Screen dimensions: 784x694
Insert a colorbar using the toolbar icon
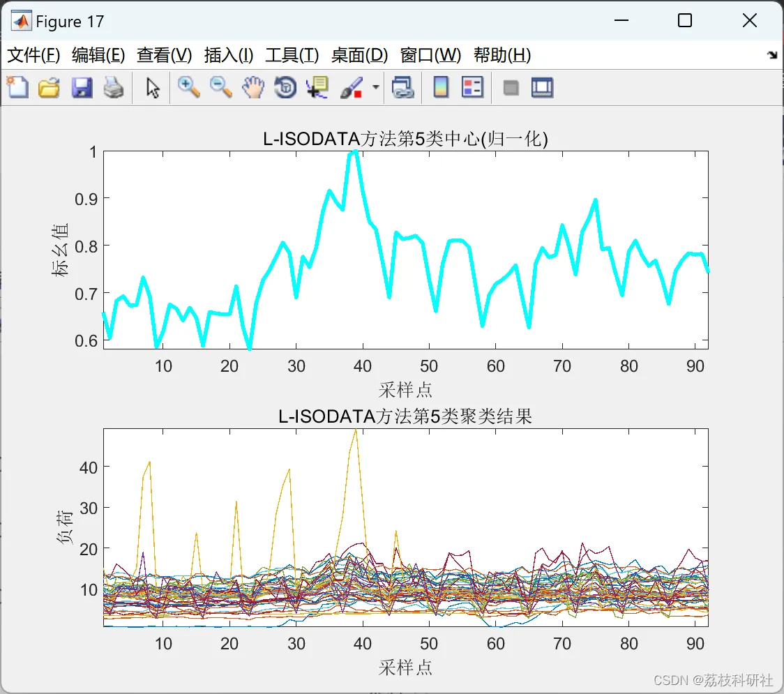pos(441,87)
